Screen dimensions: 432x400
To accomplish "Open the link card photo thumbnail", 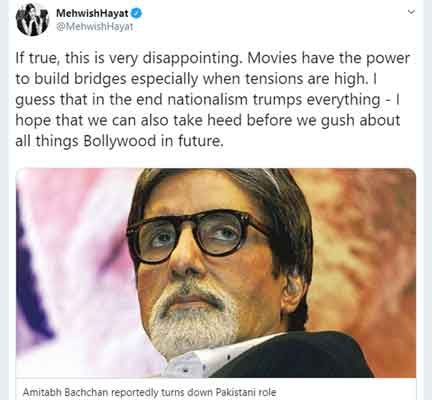I will [x=216, y=273].
